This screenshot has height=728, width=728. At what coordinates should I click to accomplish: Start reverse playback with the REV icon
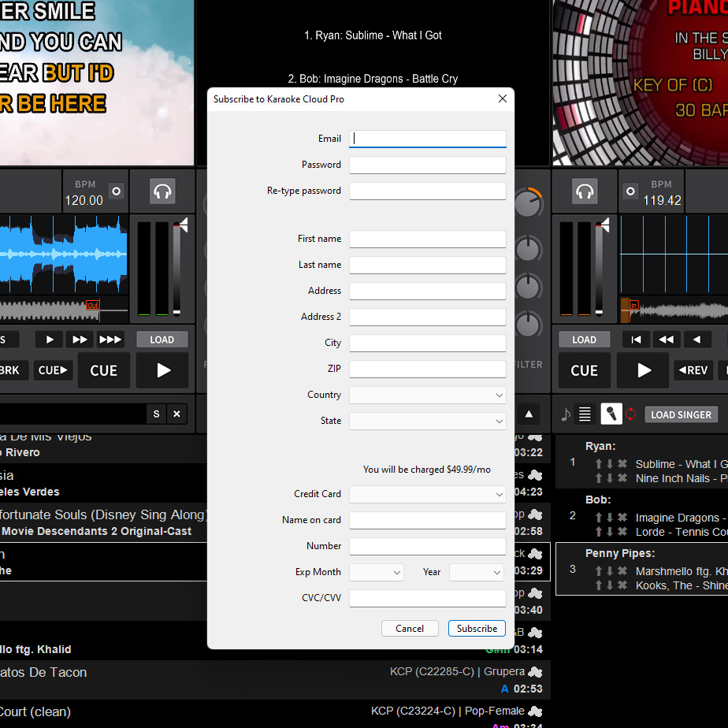tap(694, 370)
